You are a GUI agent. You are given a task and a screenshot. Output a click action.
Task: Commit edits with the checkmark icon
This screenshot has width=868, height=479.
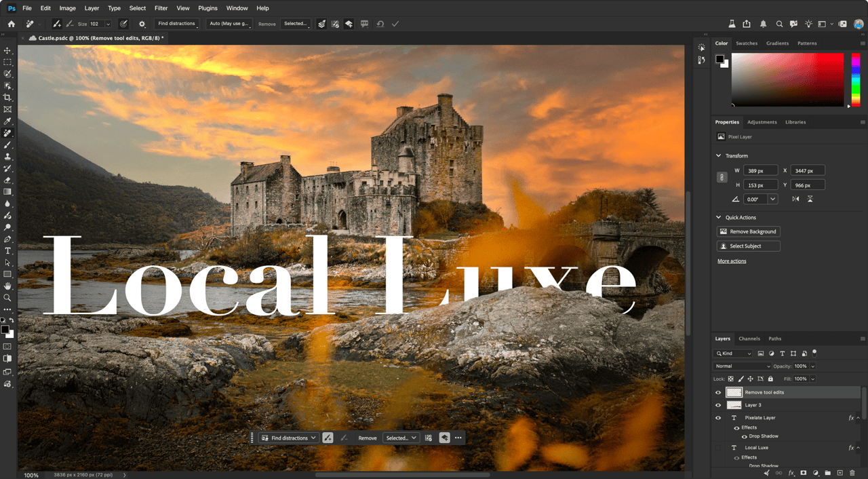tap(395, 24)
